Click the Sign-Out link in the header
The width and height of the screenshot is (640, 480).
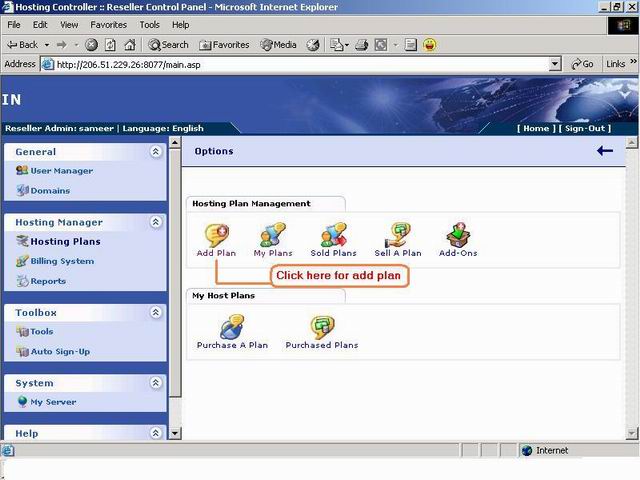(585, 128)
